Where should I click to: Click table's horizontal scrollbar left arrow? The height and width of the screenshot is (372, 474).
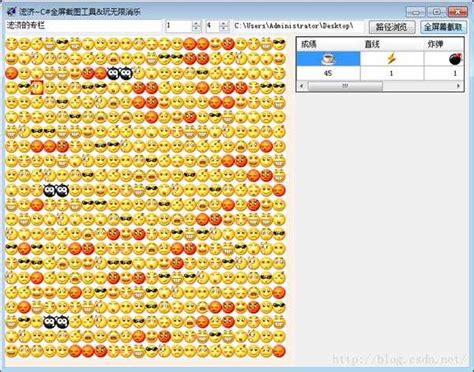click(302, 86)
